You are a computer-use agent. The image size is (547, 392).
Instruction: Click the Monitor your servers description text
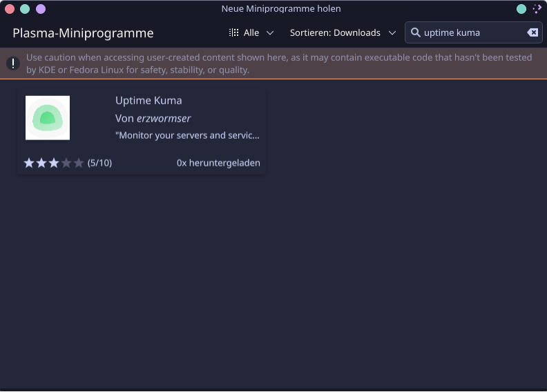(x=187, y=135)
